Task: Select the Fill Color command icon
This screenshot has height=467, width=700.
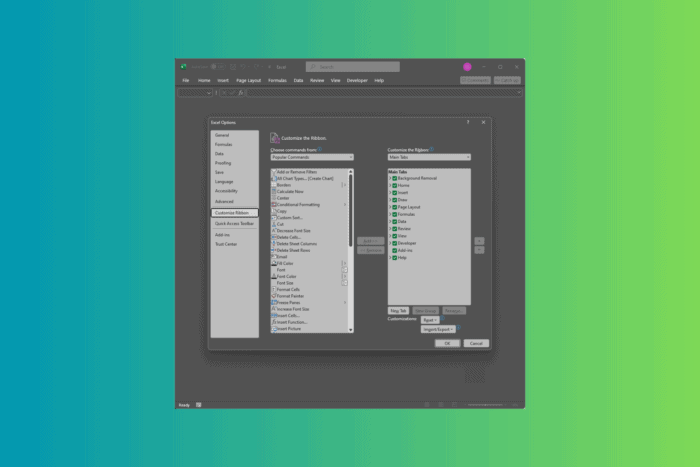Action: pyautogui.click(x=274, y=263)
